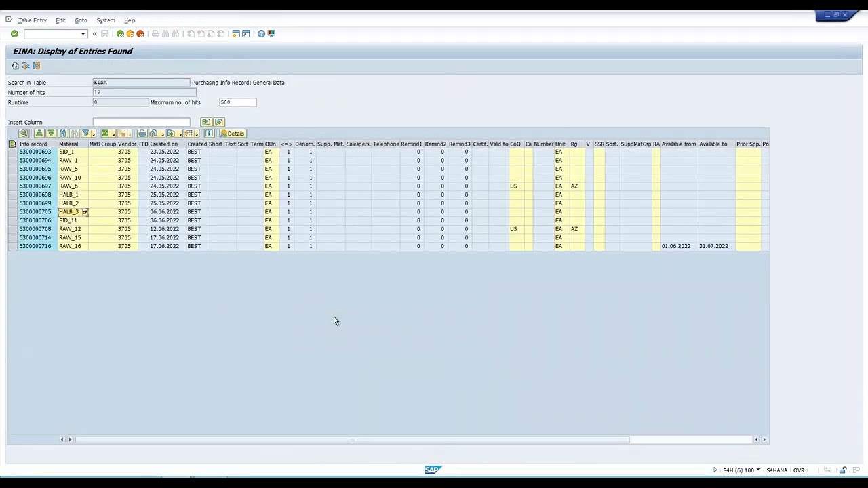Click the grid scroll left arrow at far left
The height and width of the screenshot is (488, 868).
coord(62,440)
